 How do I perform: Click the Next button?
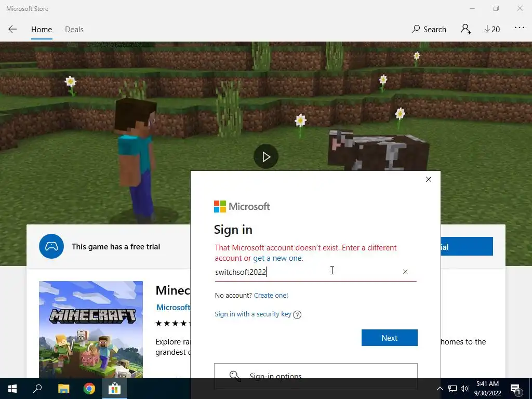pos(389,338)
